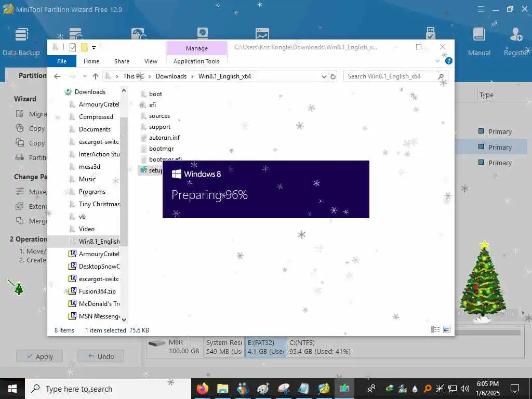
Task: Select the Documents folder in navigation pane
Action: tap(95, 129)
